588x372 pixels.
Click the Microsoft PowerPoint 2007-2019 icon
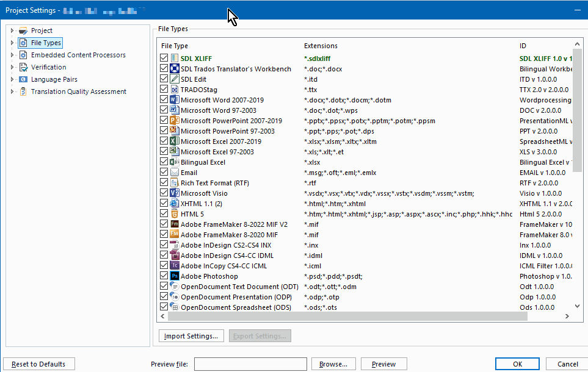coord(174,121)
